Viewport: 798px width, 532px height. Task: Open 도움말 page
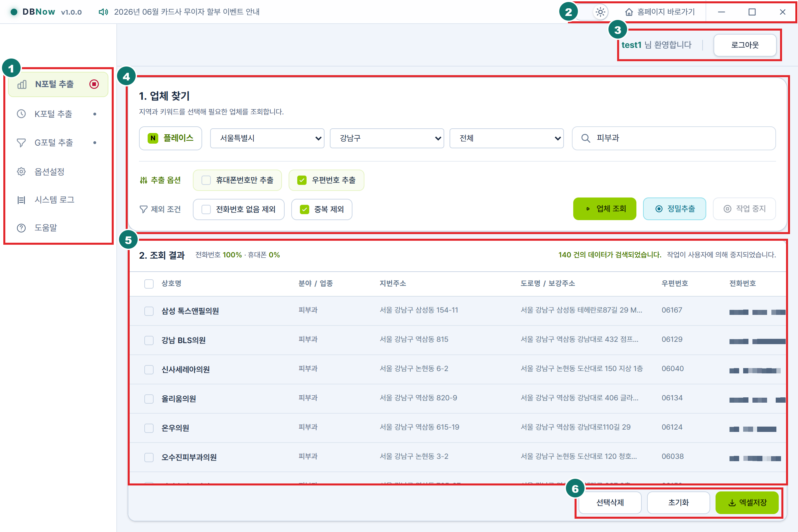[58, 228]
